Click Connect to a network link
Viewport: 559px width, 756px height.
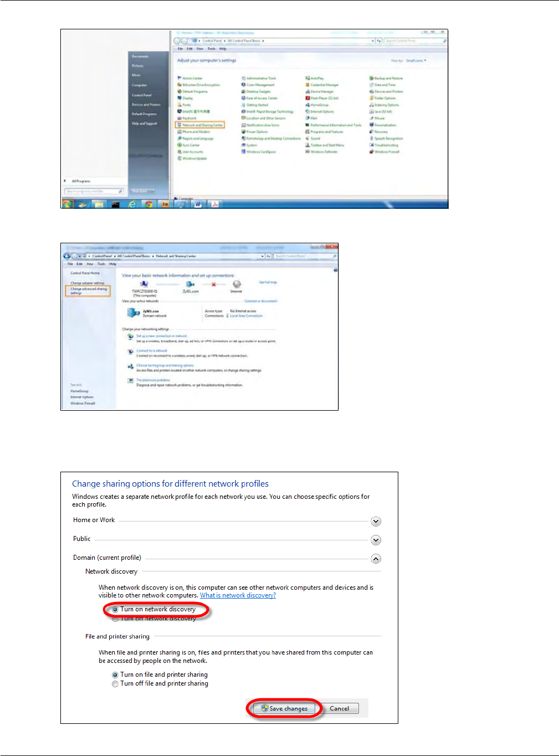(152, 351)
